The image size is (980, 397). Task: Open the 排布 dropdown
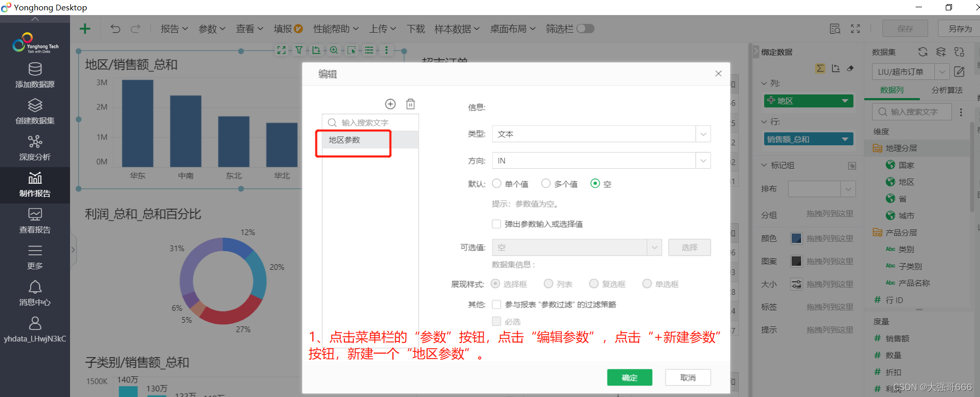(822, 189)
